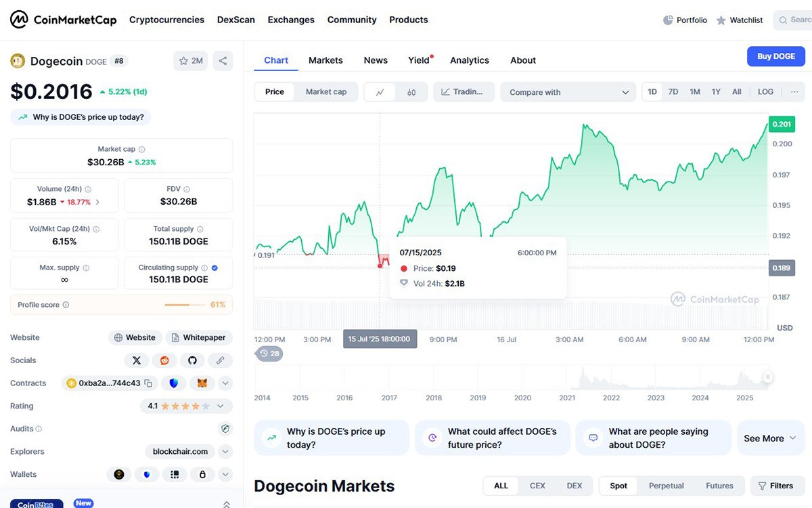Screen dimensions: 812x508
Task: Toggle LOG scale on chart
Action: click(x=765, y=92)
